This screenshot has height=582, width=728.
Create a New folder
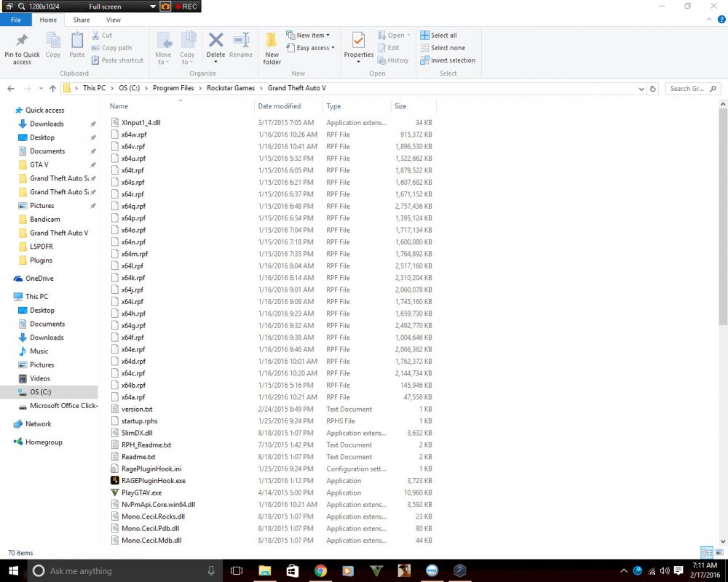point(272,48)
